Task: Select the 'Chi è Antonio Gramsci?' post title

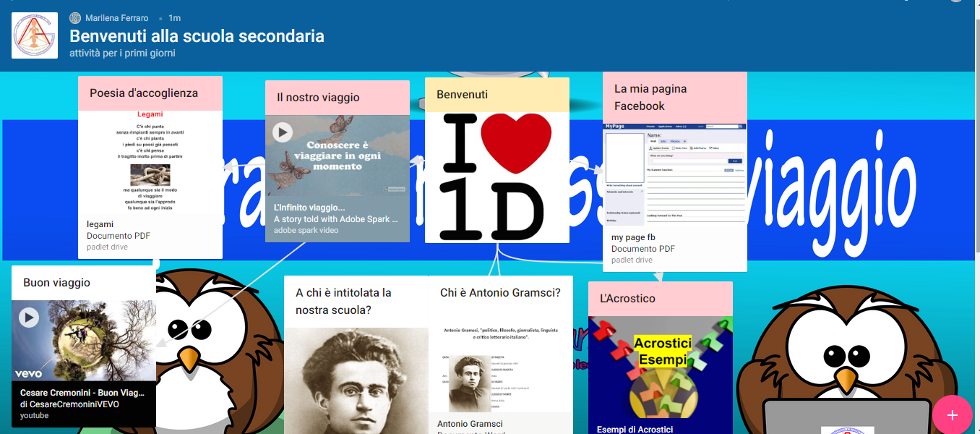Action: click(x=500, y=292)
